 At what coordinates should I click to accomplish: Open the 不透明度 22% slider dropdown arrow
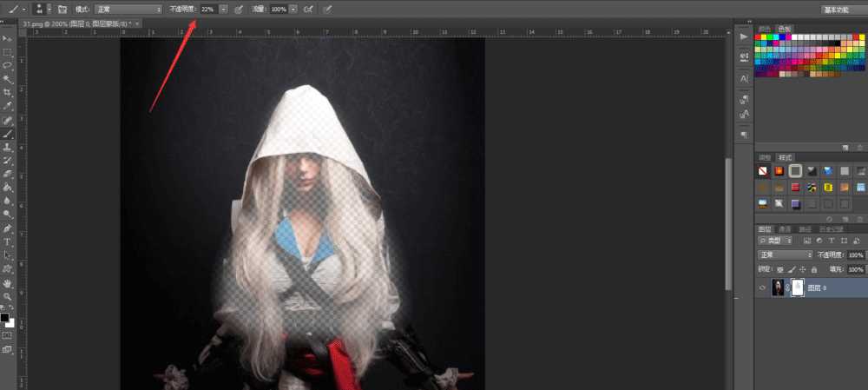(223, 9)
